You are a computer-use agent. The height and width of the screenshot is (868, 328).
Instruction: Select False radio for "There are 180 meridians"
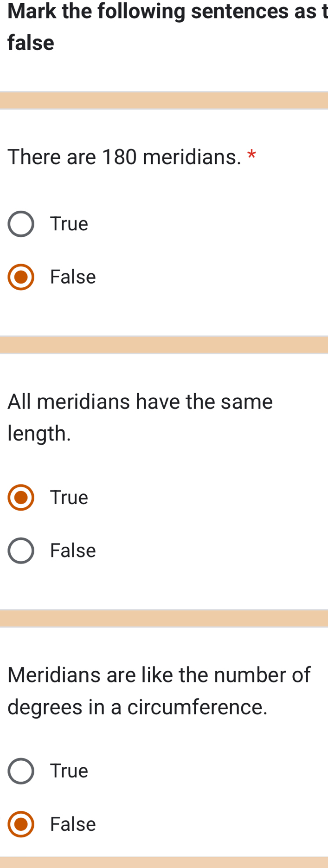click(x=21, y=277)
